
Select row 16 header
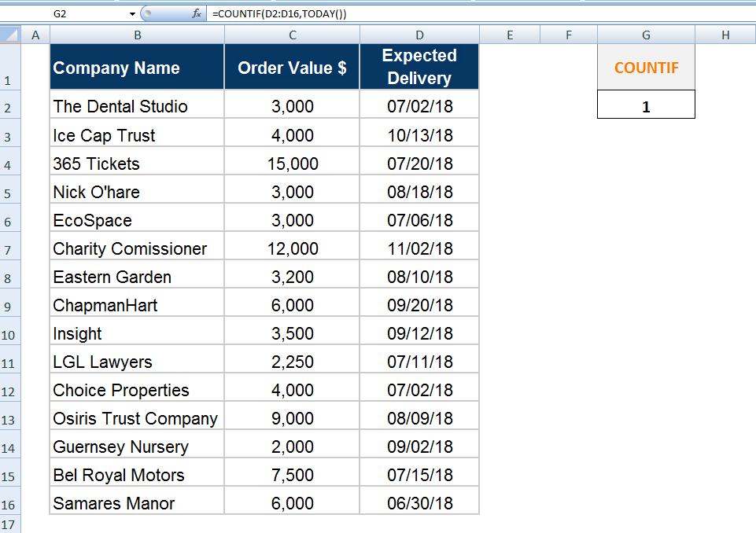10,505
